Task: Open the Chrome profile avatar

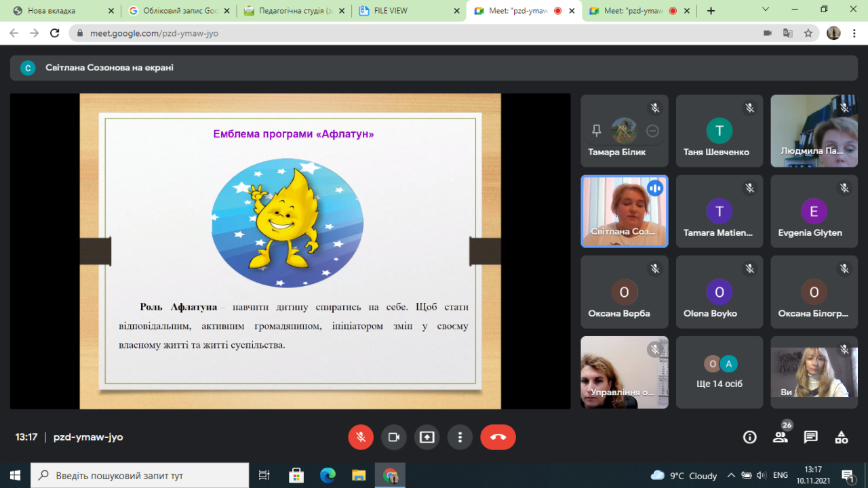Action: 834,33
